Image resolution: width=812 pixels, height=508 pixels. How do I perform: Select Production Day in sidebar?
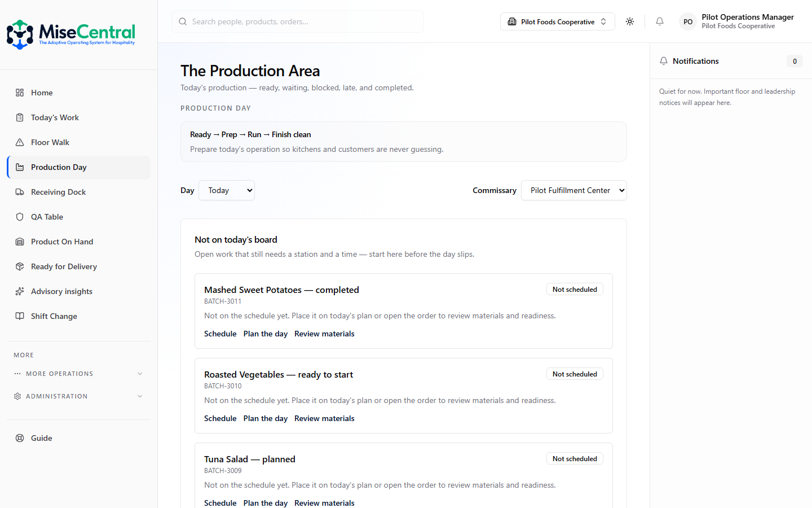point(79,167)
